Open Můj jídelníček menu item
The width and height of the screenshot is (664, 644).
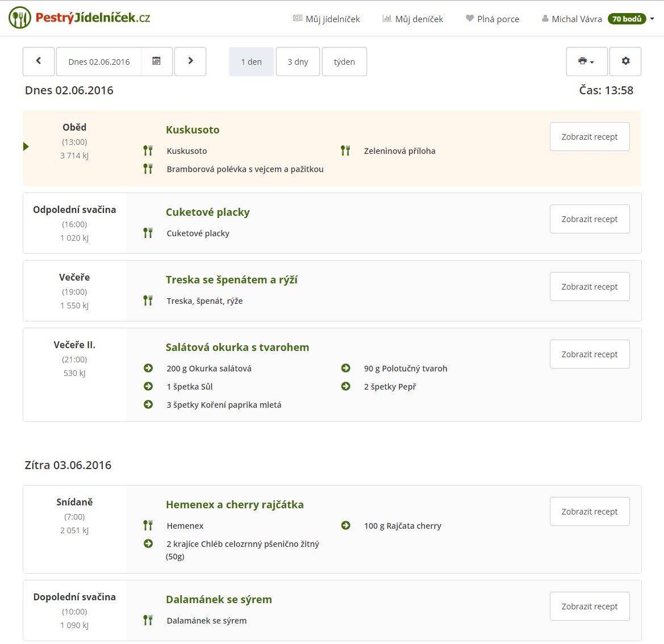point(327,19)
